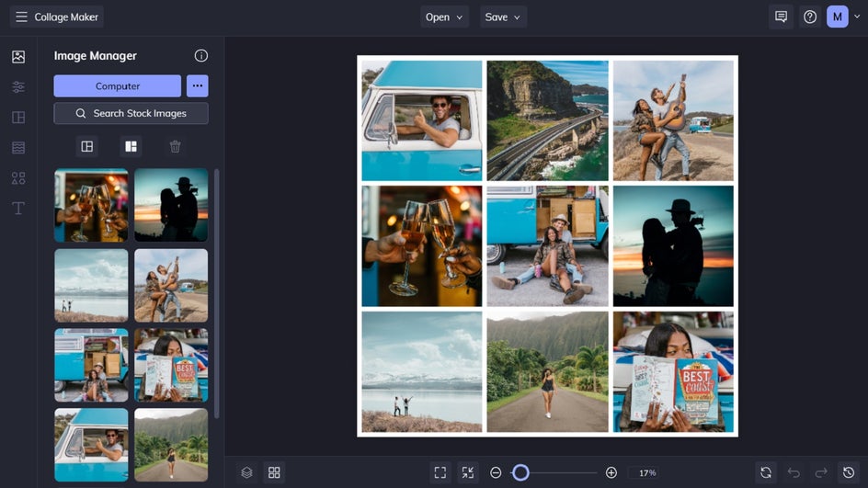Click the Computer upload button
This screenshot has width=868, height=488.
pyautogui.click(x=118, y=86)
